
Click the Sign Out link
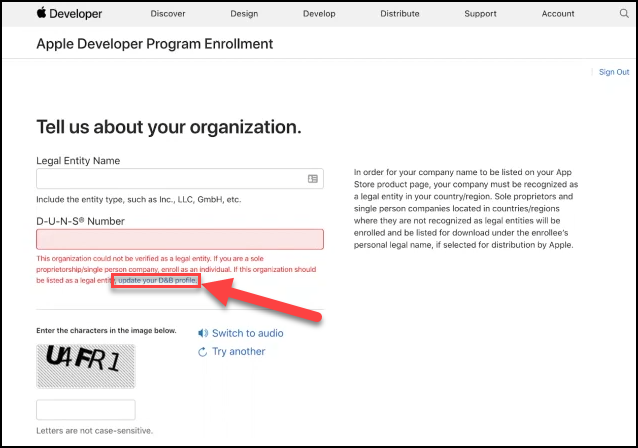[613, 72]
